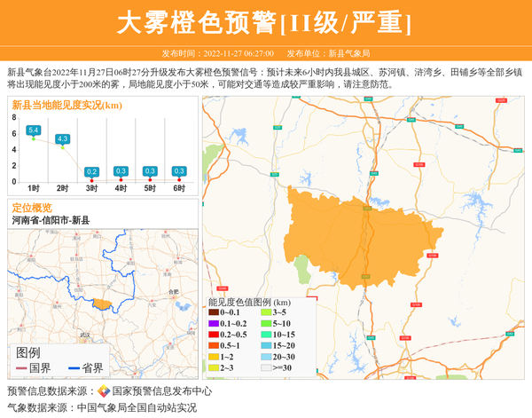Select the 1~2 orange-yellow legend swatch

213,357
